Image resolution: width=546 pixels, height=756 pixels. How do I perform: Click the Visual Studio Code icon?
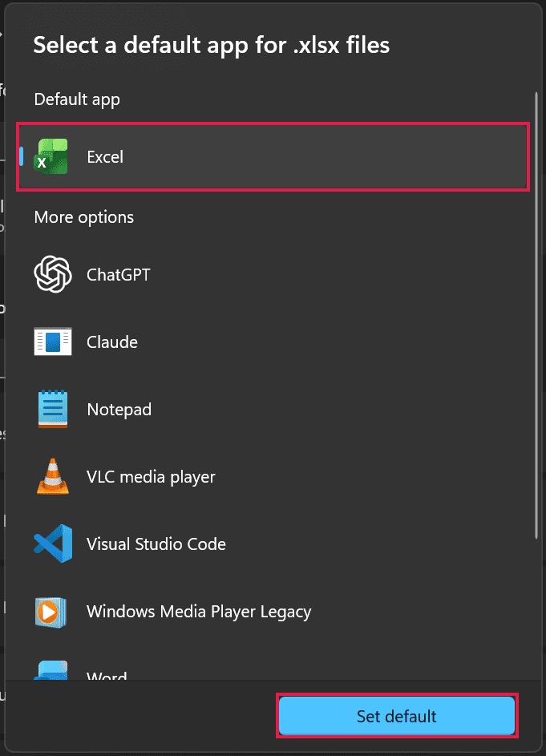[53, 544]
